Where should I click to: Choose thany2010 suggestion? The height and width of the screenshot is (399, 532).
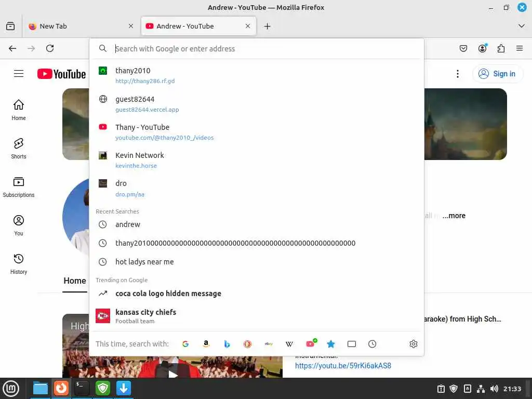point(257,75)
